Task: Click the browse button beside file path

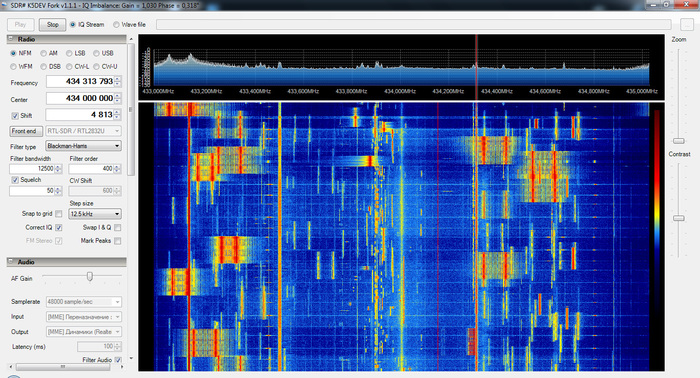Action: [x=686, y=25]
